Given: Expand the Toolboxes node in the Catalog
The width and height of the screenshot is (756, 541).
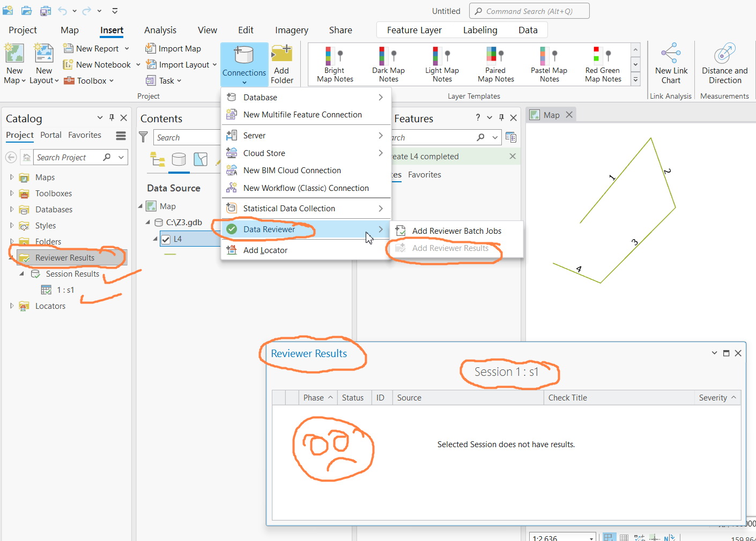Looking at the screenshot, I should click(x=12, y=193).
